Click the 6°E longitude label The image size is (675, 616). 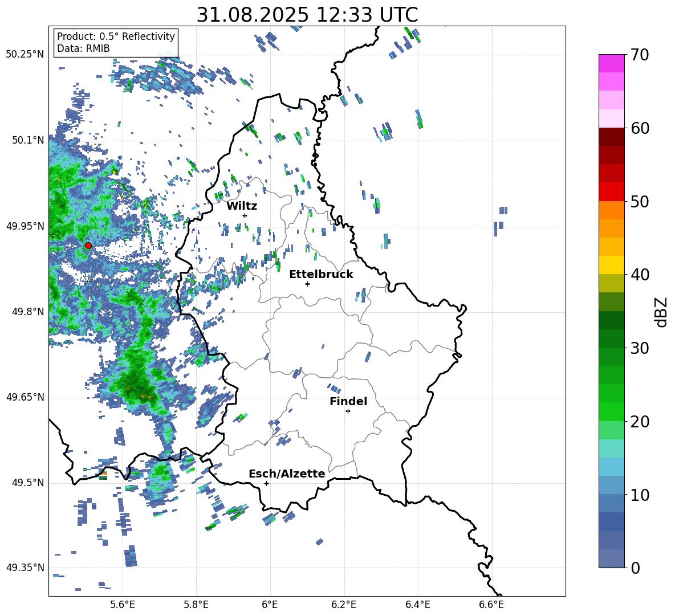[270, 605]
